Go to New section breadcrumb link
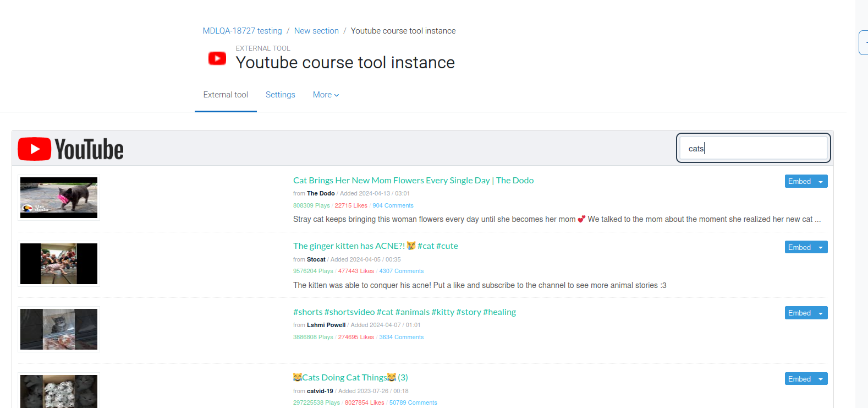 click(x=316, y=31)
